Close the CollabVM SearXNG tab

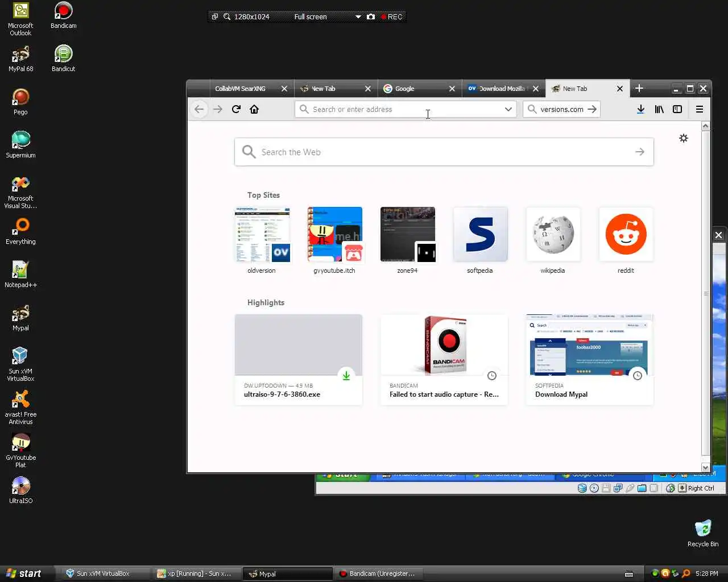coord(284,89)
